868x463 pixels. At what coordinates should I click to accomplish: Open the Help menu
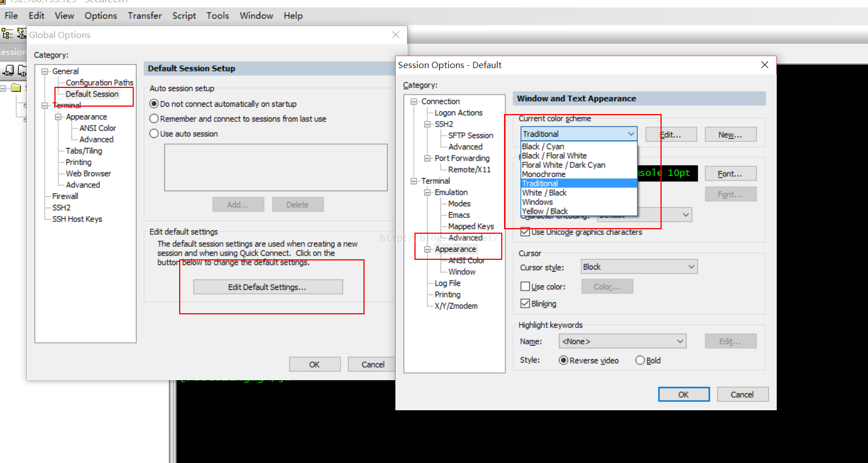click(x=293, y=15)
